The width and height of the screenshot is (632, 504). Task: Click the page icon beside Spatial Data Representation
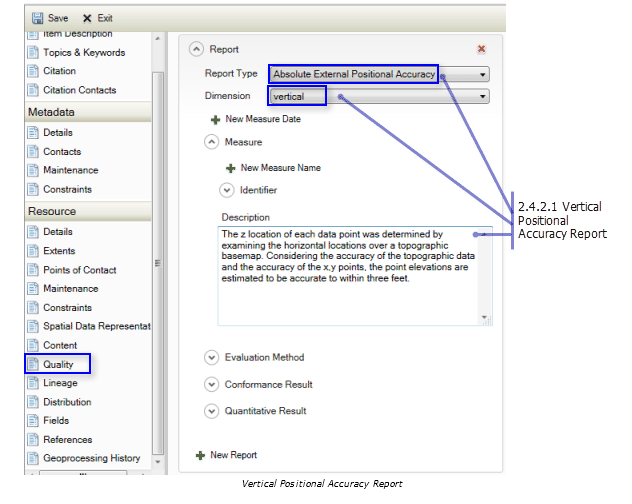pyautogui.click(x=33, y=326)
